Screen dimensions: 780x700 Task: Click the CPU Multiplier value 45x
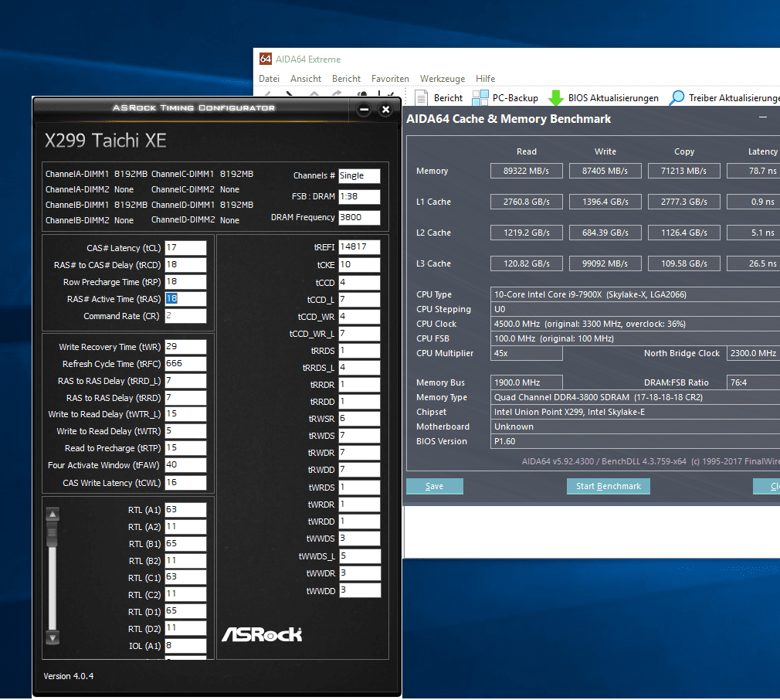click(x=526, y=353)
